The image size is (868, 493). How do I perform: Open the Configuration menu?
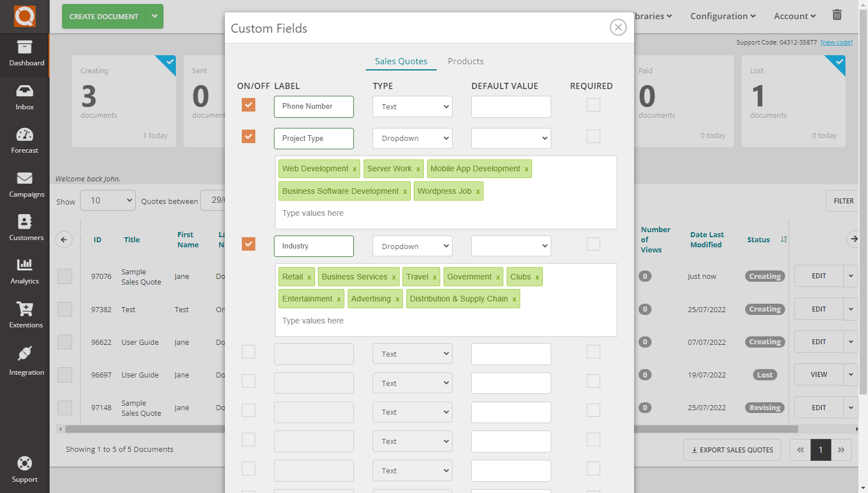pyautogui.click(x=723, y=16)
